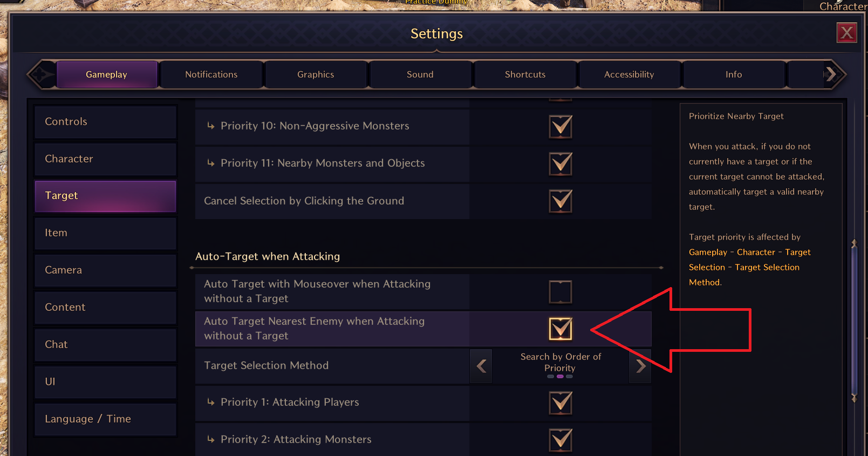
Task: Disable Priority 1 Attacking Players
Action: tap(560, 403)
